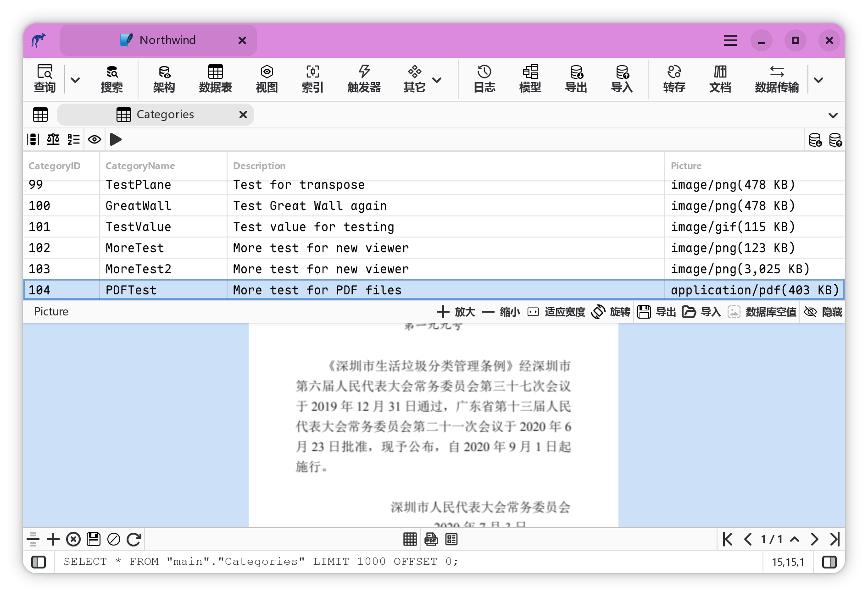The width and height of the screenshot is (868, 596).
Task: Open the 模型 (Model) tool
Action: pyautogui.click(x=530, y=79)
